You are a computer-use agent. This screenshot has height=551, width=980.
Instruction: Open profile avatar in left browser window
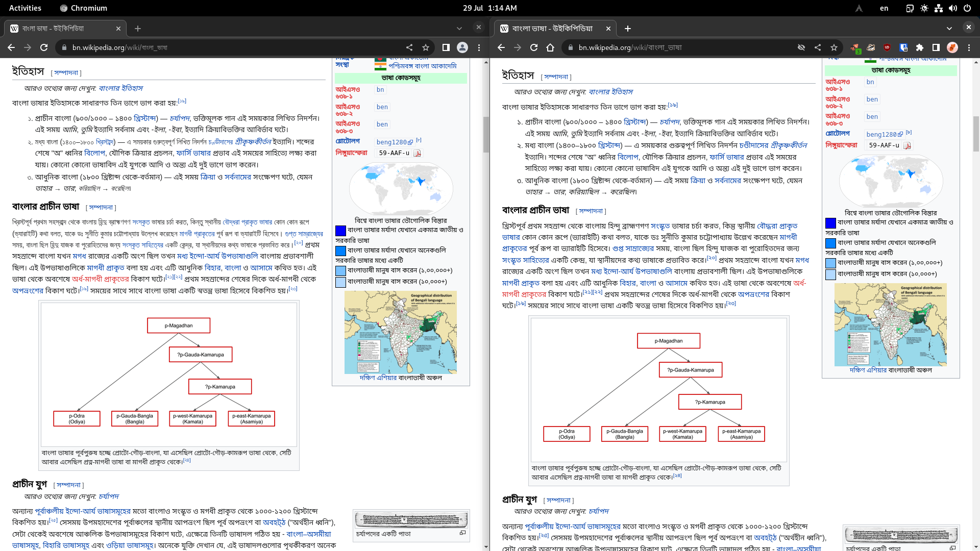click(462, 47)
